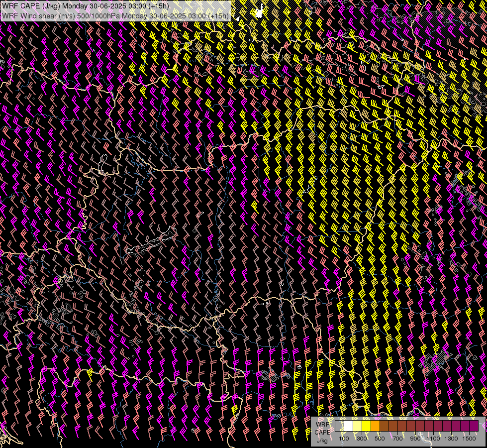The height and width of the screenshot is (448, 487).
Task: Click the legend value 1300
Action: point(451,439)
